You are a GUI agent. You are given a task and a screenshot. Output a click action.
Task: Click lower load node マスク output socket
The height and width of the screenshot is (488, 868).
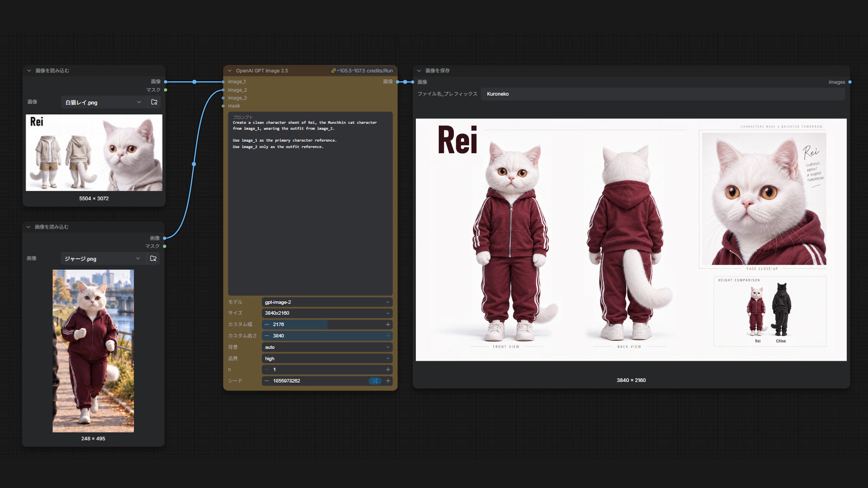[x=165, y=246]
